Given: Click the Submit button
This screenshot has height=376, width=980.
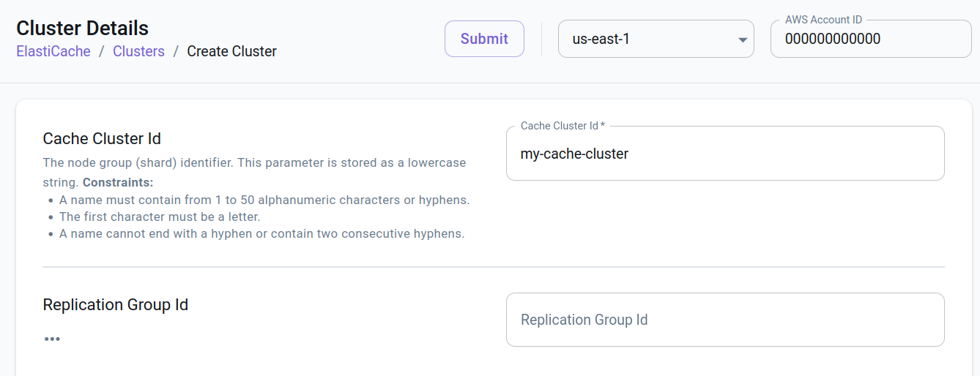Looking at the screenshot, I should (x=484, y=39).
